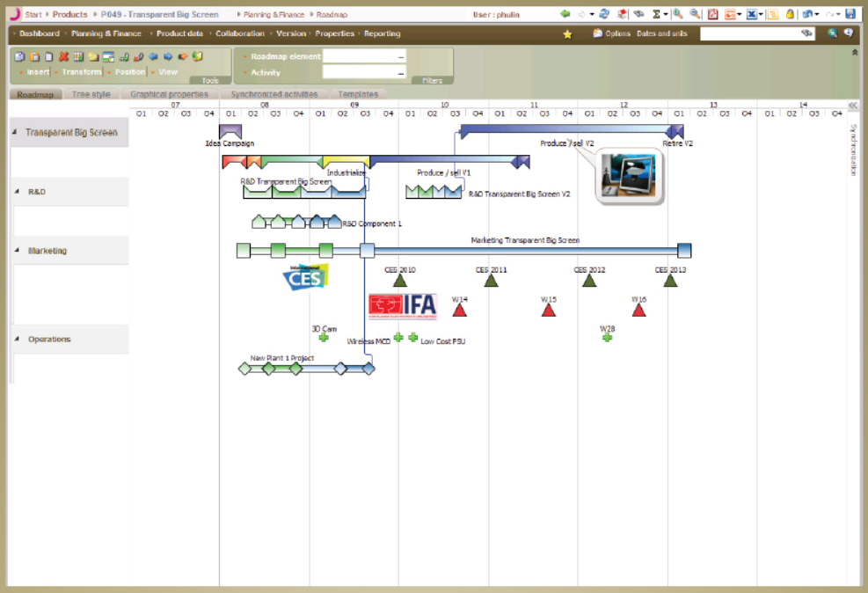Screen dimensions: 868x593
Task: Open the Excel export dropdown arrow
Action: click(x=761, y=15)
